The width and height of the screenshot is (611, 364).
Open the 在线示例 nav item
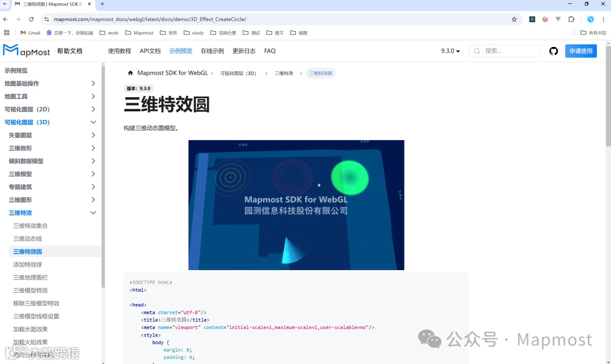[x=212, y=51]
